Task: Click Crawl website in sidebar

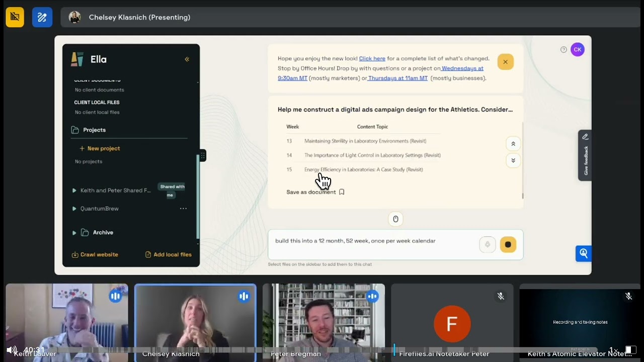Action: pos(95,254)
